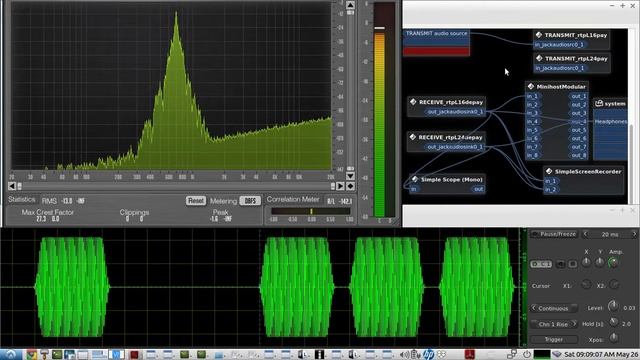Screen dimensions: 640x360
Task: Click the power icon in system tray
Action: tap(527, 355)
